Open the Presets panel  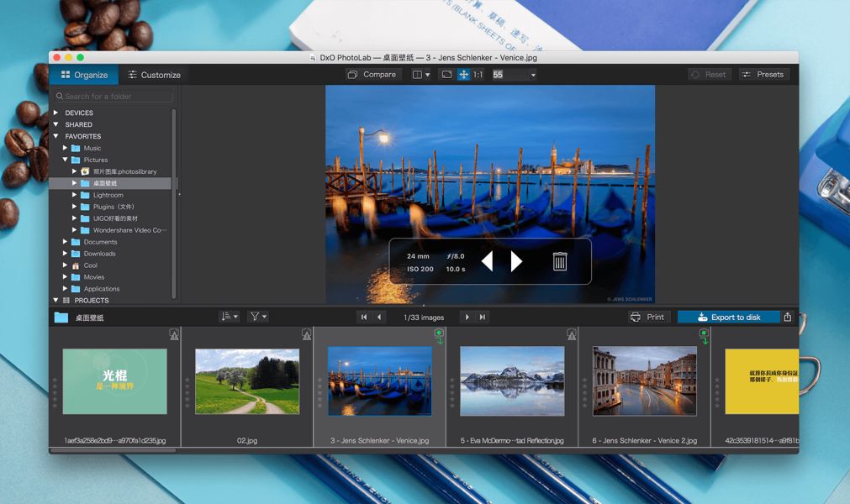(x=763, y=75)
